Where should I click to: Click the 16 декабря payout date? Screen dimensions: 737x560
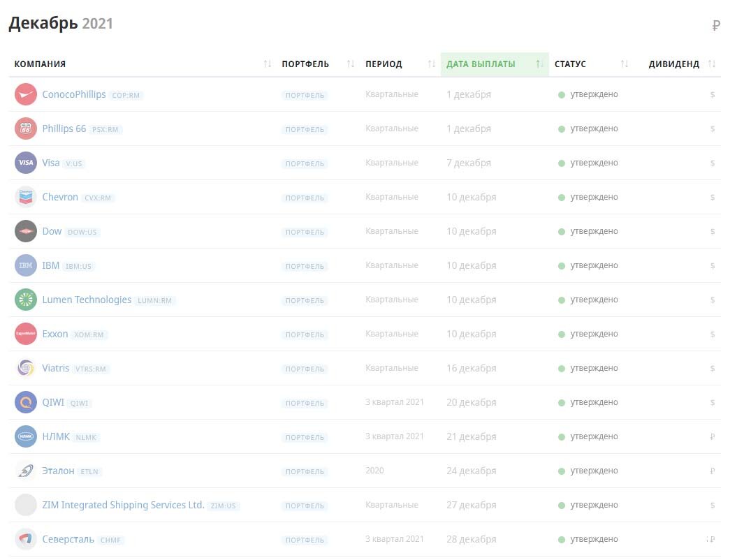[x=472, y=368]
